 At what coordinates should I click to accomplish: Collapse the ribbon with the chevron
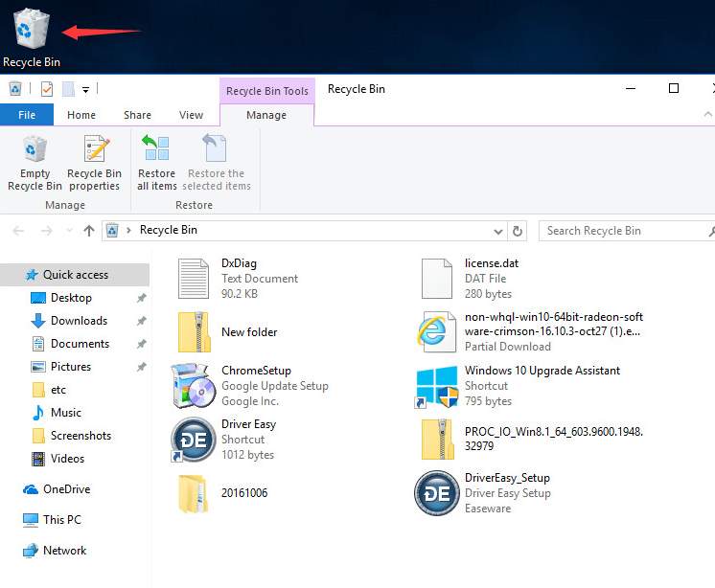[707, 114]
